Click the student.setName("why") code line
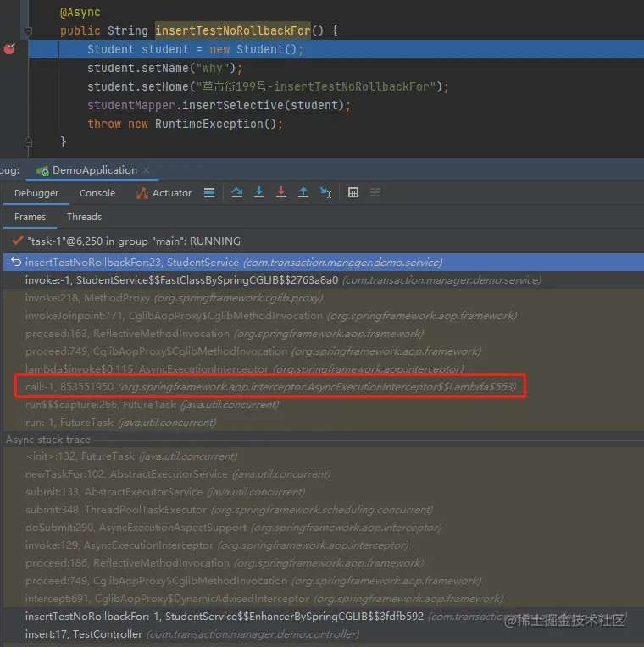 click(x=164, y=68)
